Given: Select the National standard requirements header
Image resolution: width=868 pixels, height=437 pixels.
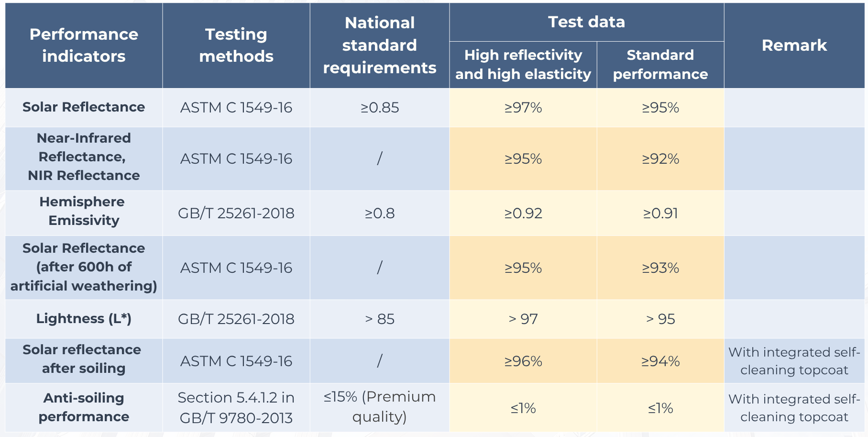Looking at the screenshot, I should [380, 45].
